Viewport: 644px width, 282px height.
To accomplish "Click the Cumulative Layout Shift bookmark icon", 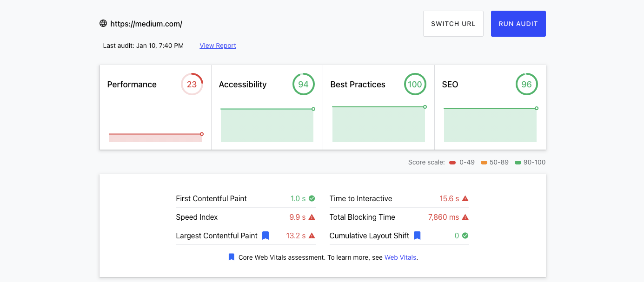I will pyautogui.click(x=417, y=236).
